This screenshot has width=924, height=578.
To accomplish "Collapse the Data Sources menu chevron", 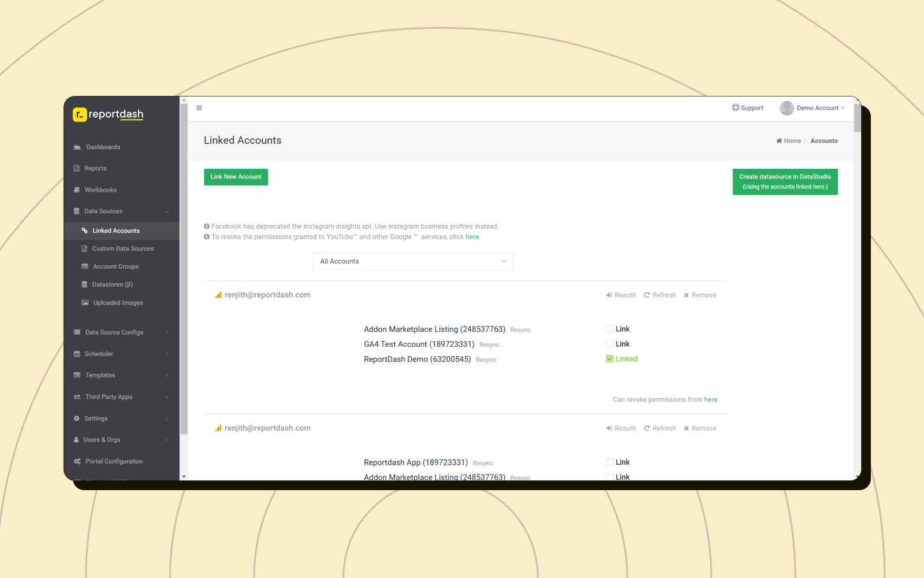I will (x=167, y=212).
